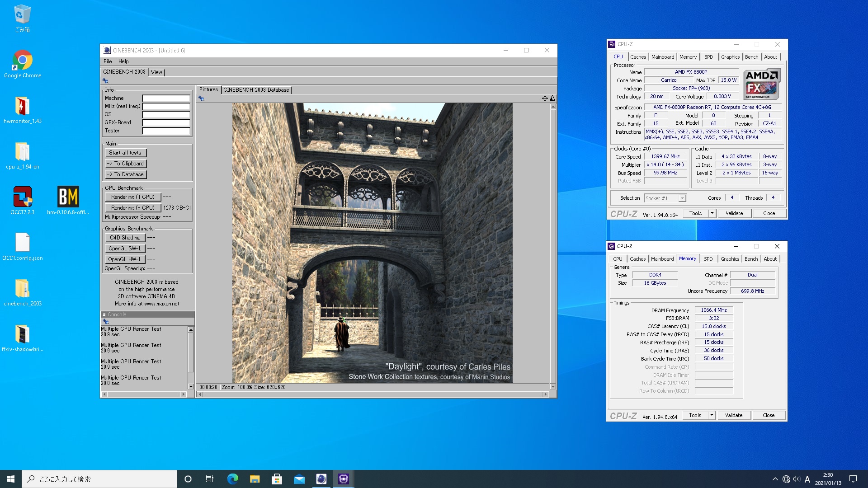Viewport: 868px width, 488px height.
Task: Select the OCCT7.2.3 desktop icon
Action: tap(22, 201)
